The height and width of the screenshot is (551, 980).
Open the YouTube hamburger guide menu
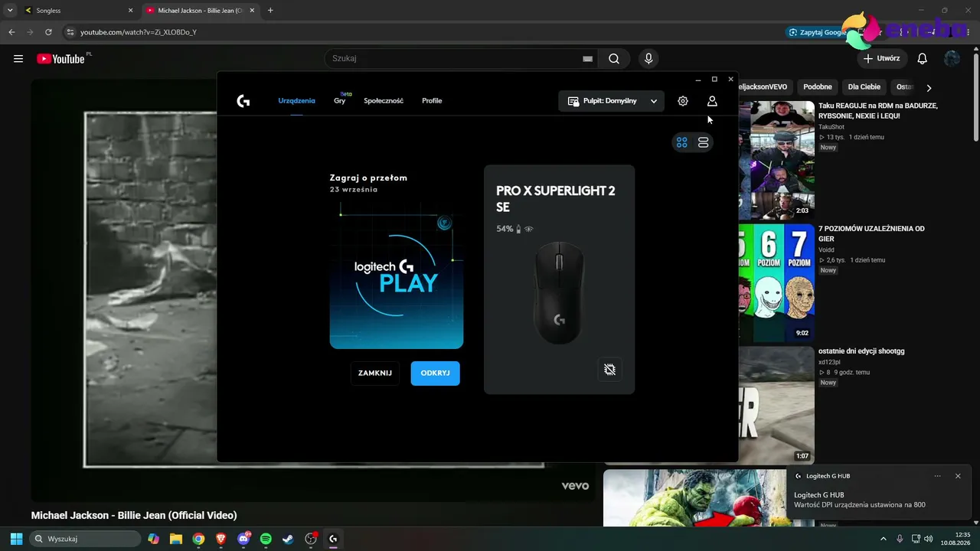(18, 59)
